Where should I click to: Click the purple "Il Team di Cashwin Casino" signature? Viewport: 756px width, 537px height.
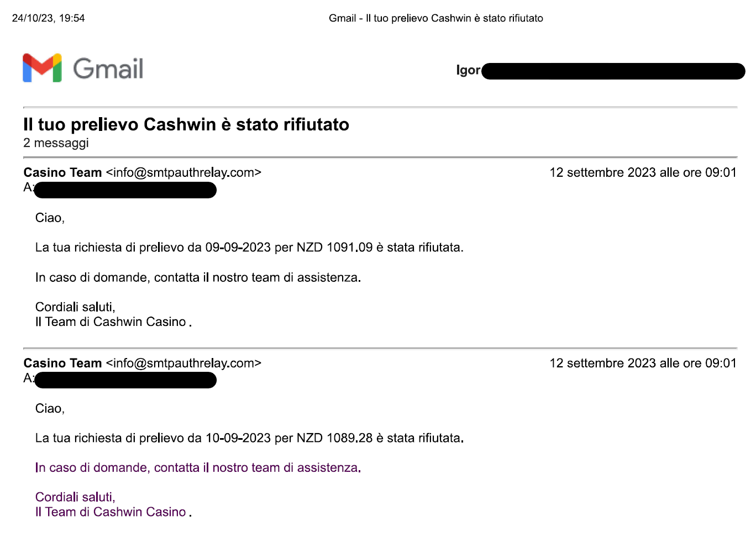[x=111, y=512]
